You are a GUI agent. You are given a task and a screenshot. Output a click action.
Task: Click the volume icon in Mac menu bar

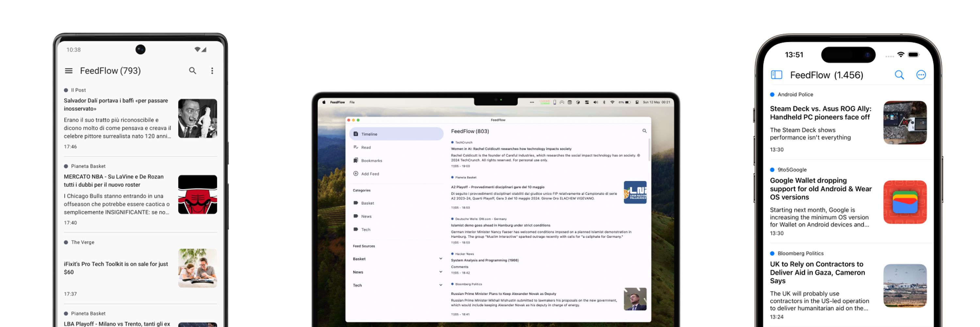(x=596, y=102)
